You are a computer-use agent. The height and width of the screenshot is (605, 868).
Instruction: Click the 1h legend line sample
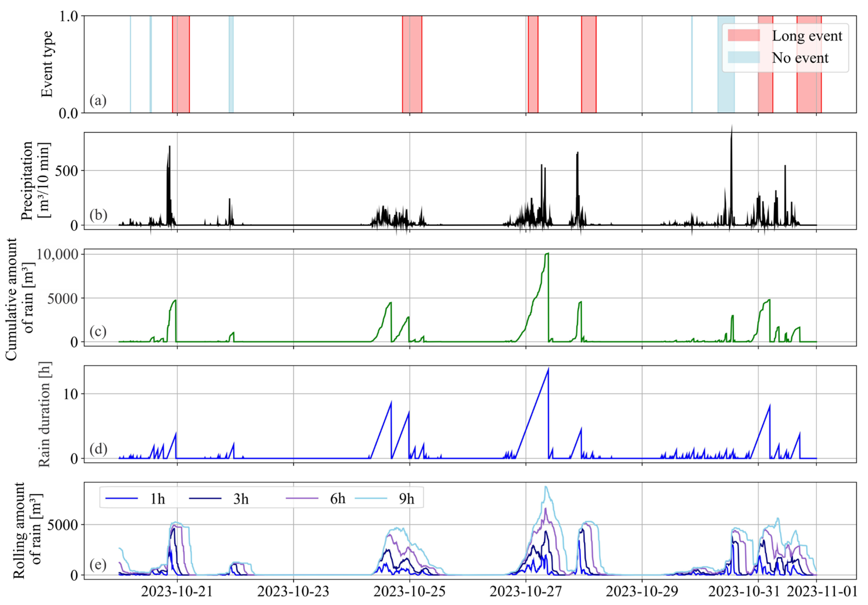click(x=121, y=498)
